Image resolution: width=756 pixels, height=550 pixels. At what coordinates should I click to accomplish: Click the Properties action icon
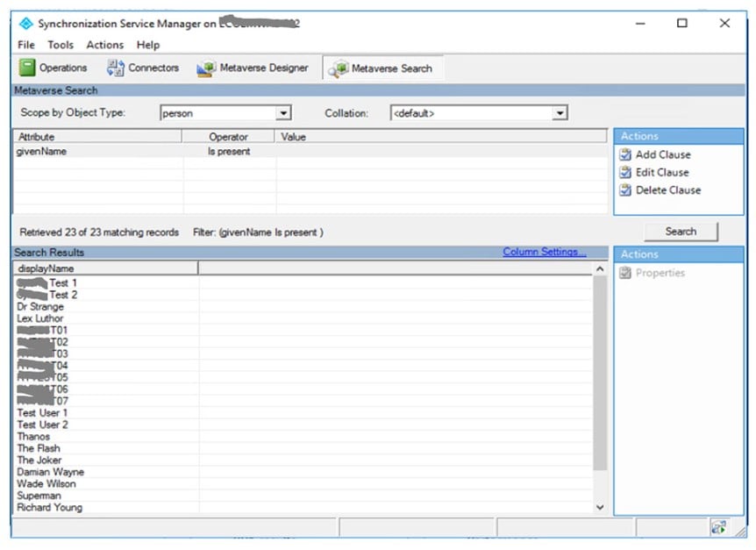pos(625,273)
